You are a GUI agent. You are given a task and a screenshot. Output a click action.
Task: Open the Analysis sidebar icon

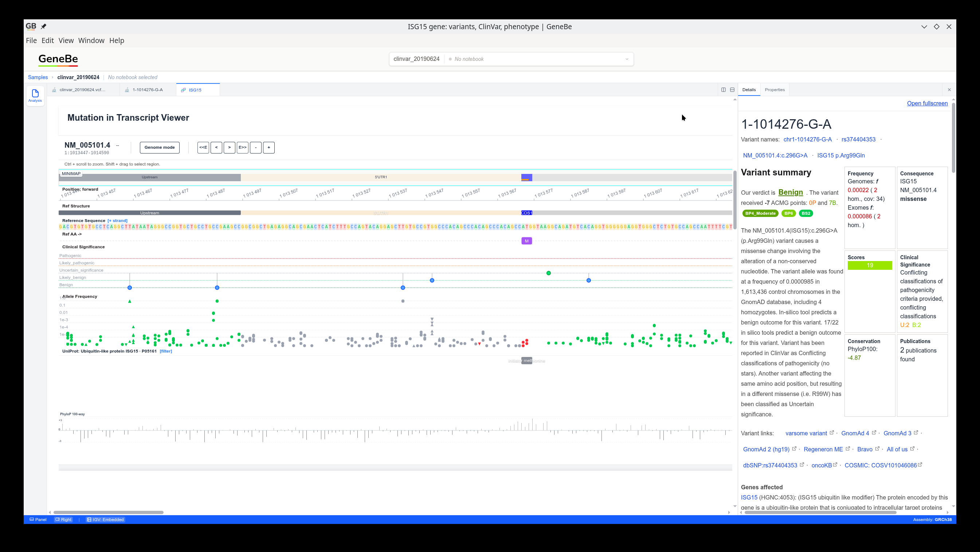pyautogui.click(x=35, y=96)
